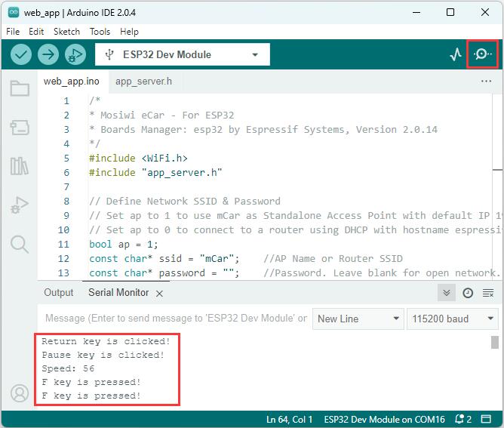Screen dimensions: 504x428
Task: Open the New Line ending dropdown
Action: [358, 319]
